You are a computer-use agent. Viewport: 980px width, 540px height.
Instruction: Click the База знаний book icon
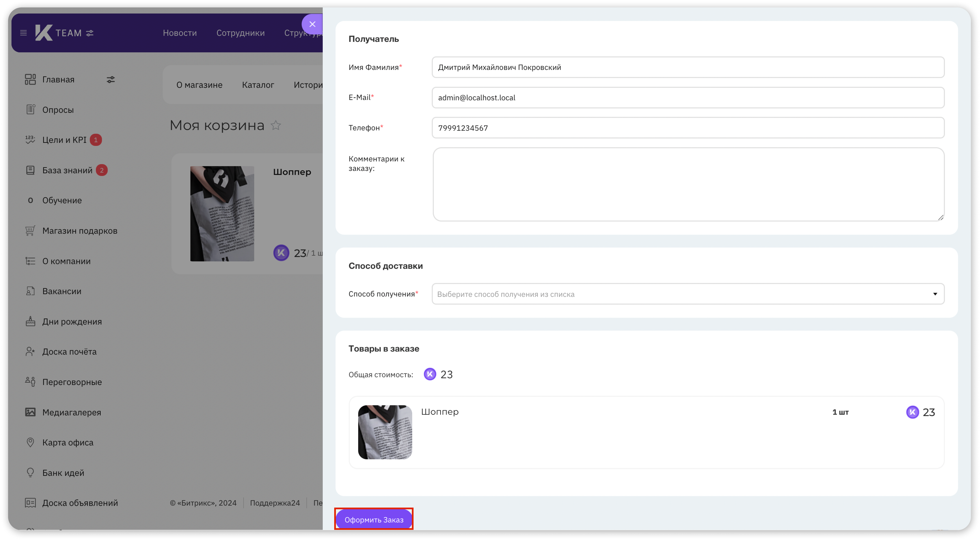pos(30,170)
